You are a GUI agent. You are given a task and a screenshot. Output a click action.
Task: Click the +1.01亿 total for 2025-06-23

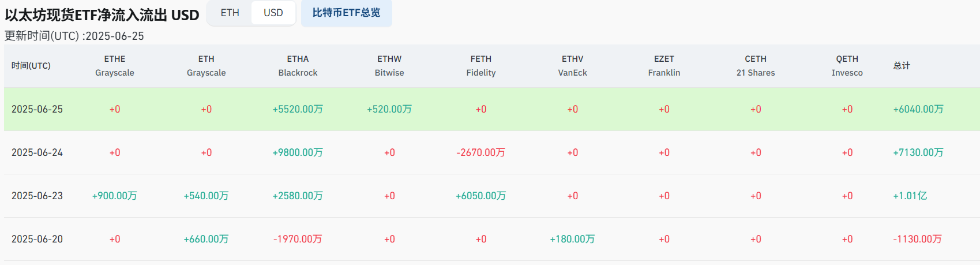coord(910,196)
